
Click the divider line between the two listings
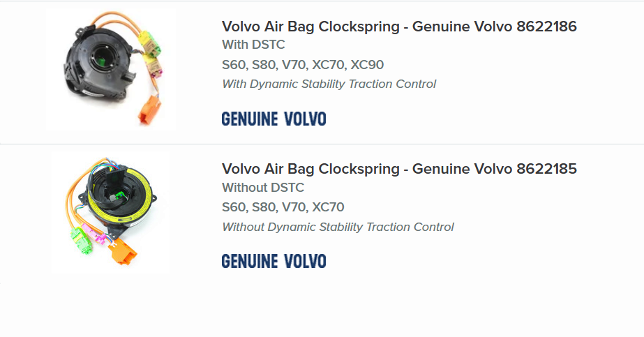(322, 144)
